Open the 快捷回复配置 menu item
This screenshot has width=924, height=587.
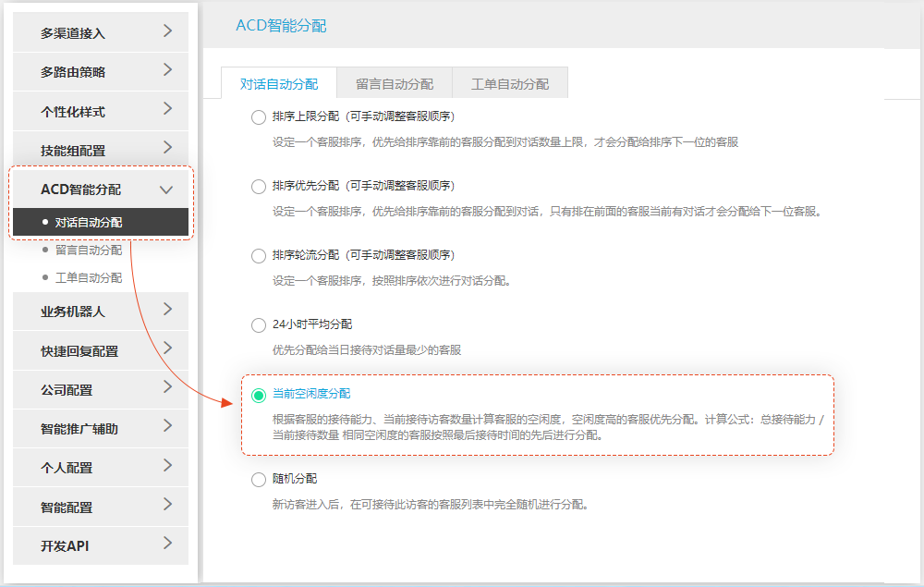coord(101,350)
